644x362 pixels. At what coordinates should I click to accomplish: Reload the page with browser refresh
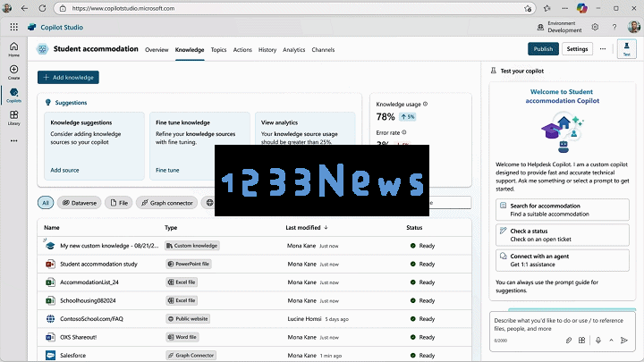click(x=42, y=8)
